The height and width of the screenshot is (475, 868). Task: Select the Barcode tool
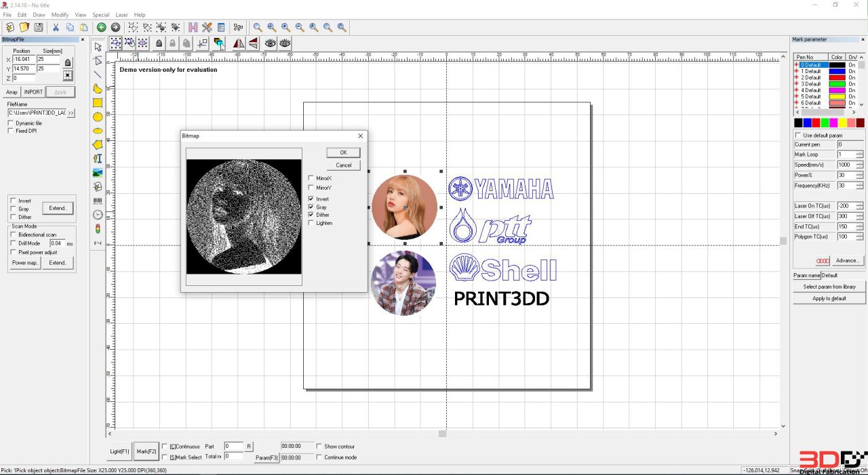pyautogui.click(x=97, y=200)
